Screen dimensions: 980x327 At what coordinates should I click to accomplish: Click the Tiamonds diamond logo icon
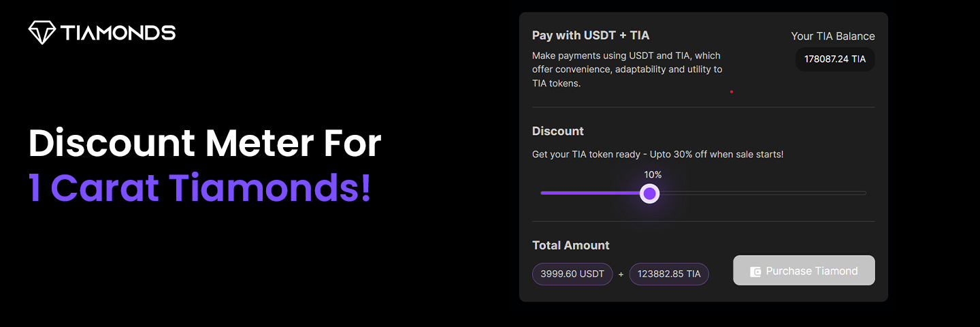pyautogui.click(x=42, y=32)
